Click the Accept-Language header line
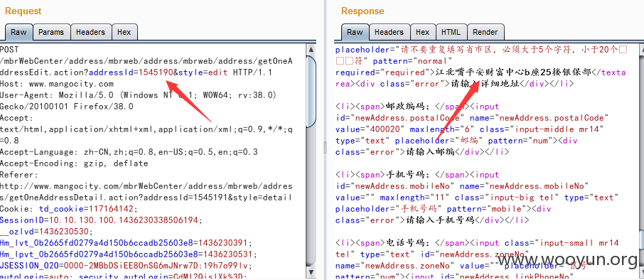The image size is (644, 280). click(129, 152)
